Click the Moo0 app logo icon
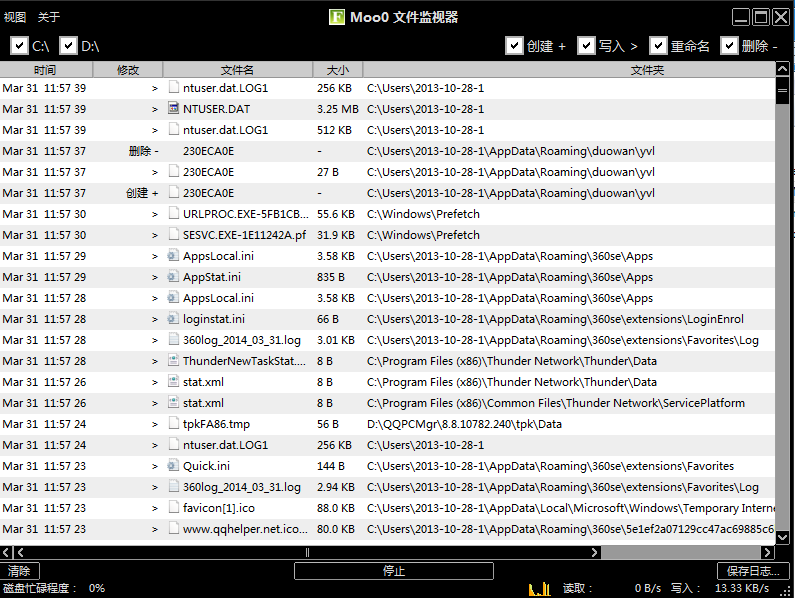The width and height of the screenshot is (795, 598). tap(337, 17)
